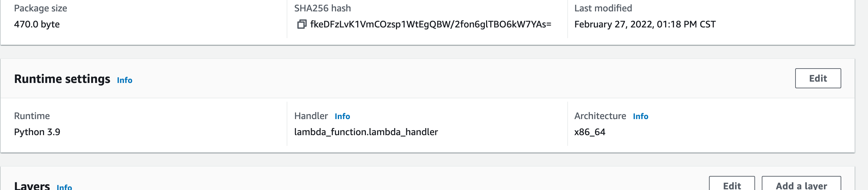The image size is (868, 190).
Task: Click Edit button in Runtime settings panel
Action: [818, 78]
